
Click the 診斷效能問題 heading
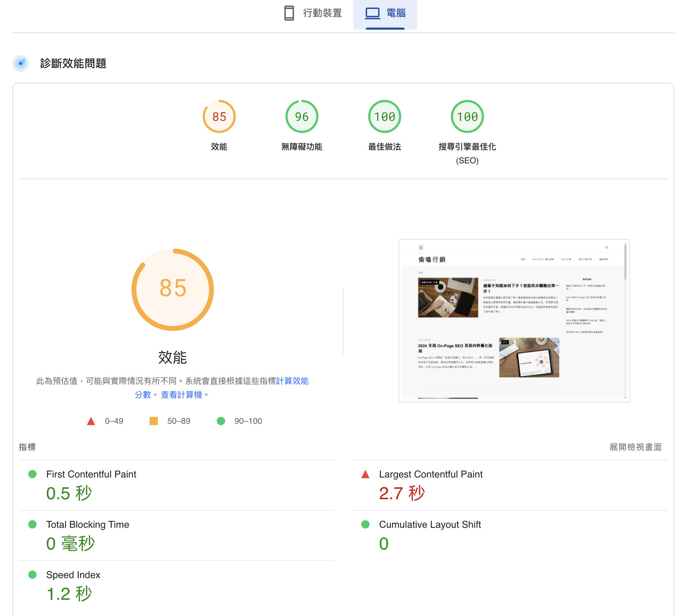(x=73, y=63)
